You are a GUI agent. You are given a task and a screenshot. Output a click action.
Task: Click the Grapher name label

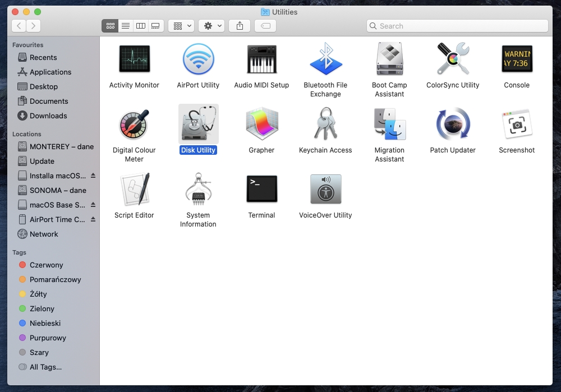[x=261, y=150]
